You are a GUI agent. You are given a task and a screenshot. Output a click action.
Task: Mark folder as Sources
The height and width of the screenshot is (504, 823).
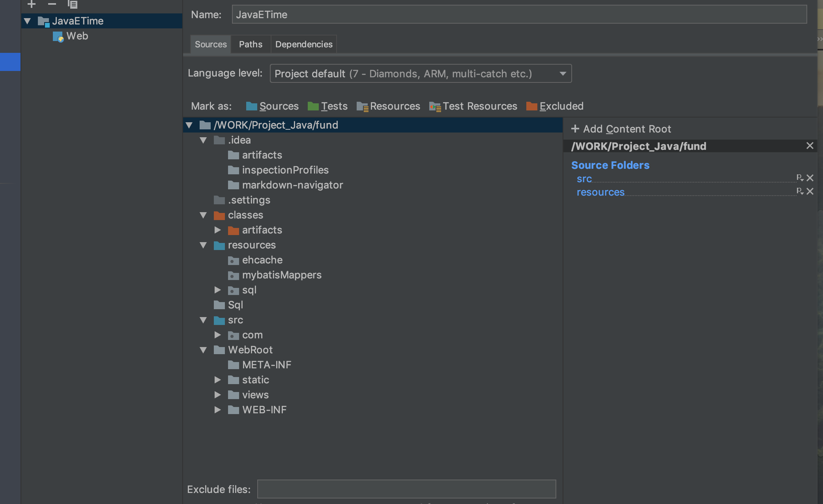[272, 106]
